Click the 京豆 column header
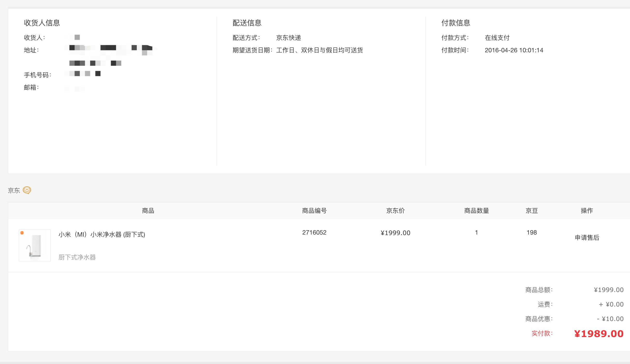The width and height of the screenshot is (630, 364). tap(532, 211)
